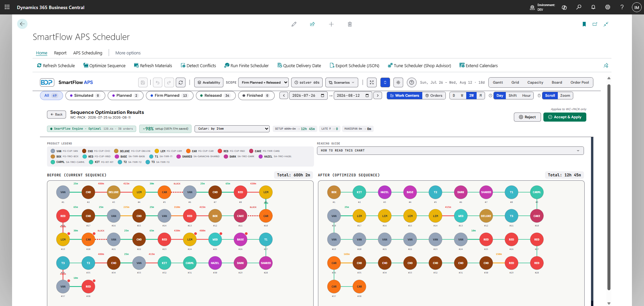The height and width of the screenshot is (306, 644).
Task: Select Zoom mouse wheel mode
Action: coord(565,95)
